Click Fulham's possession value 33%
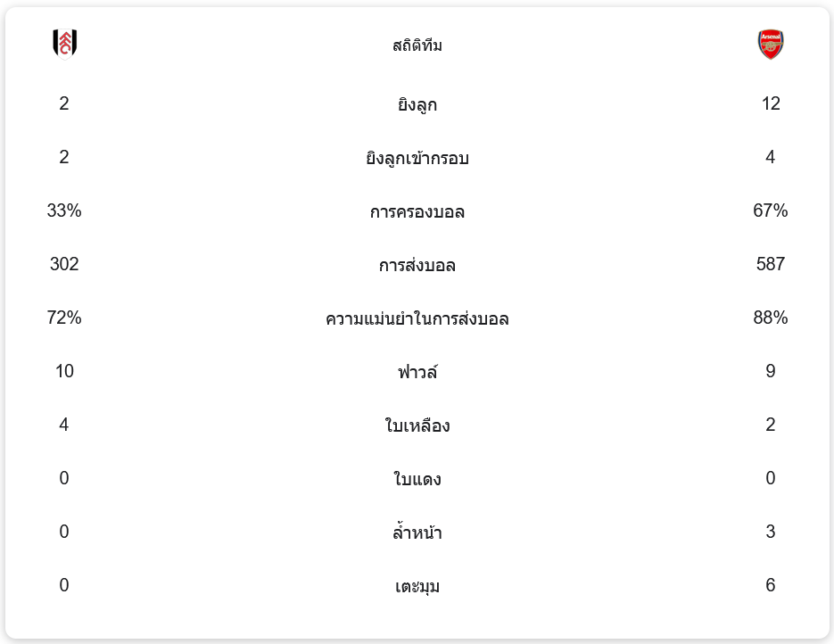 (64, 211)
